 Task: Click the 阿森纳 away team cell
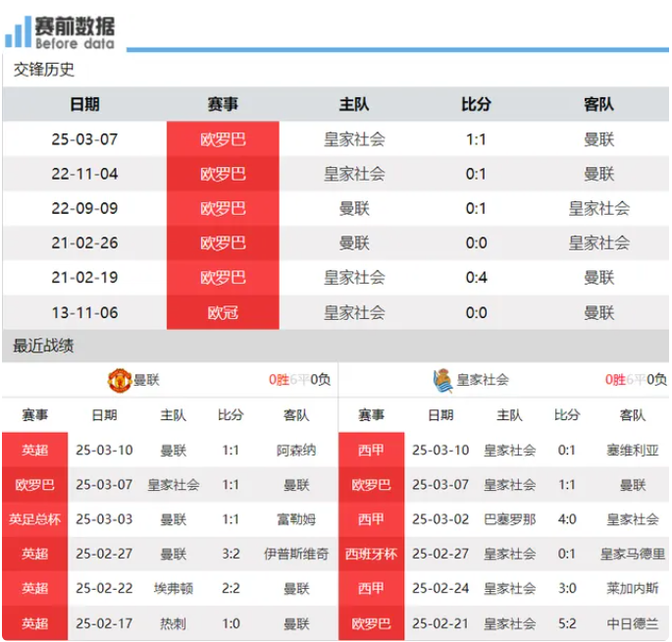[x=296, y=451]
